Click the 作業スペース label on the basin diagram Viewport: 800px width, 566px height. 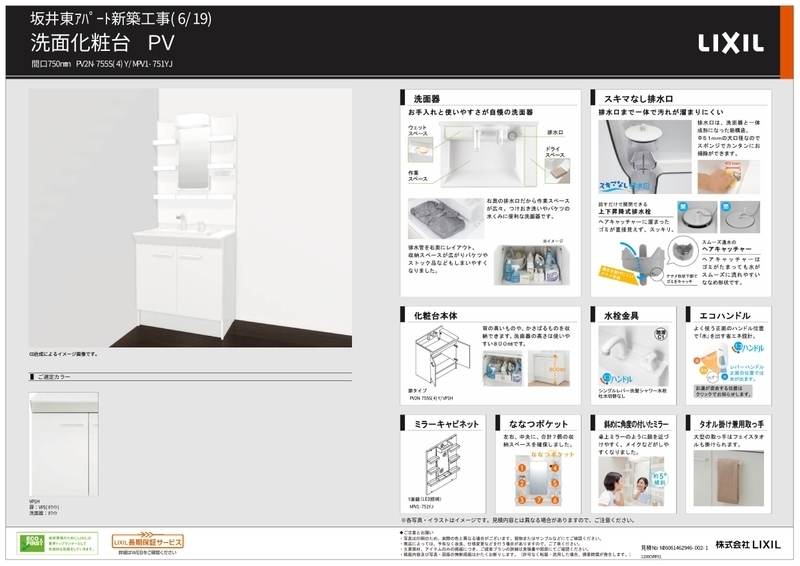(x=418, y=176)
